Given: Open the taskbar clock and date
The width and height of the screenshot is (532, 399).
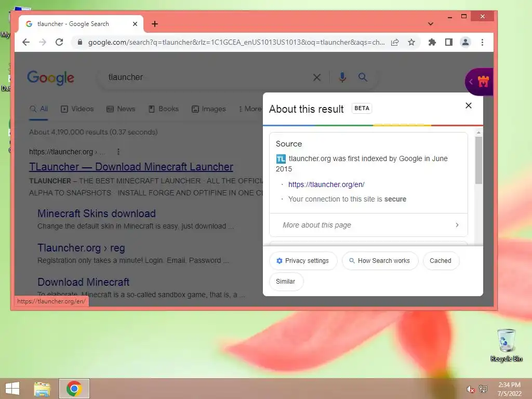Looking at the screenshot, I should [509, 389].
